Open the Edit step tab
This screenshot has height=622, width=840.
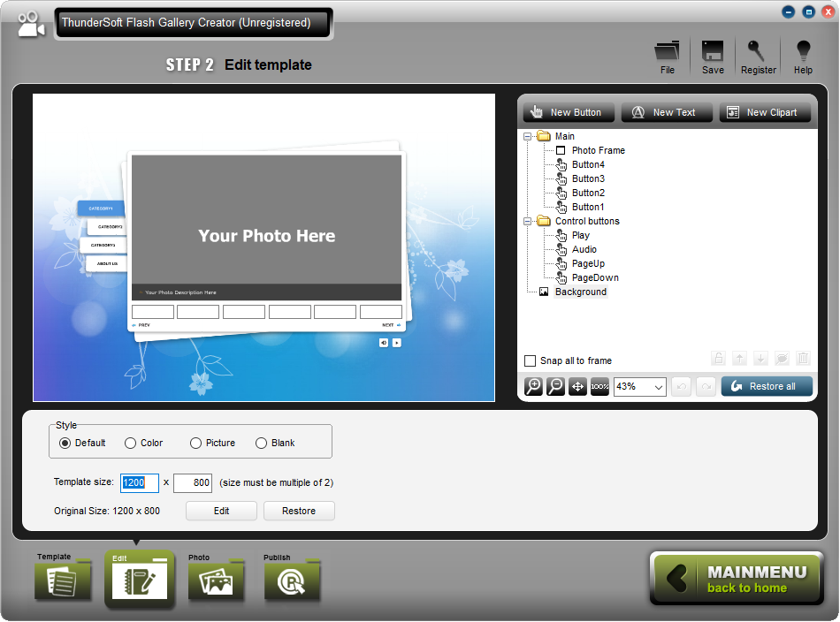140,578
